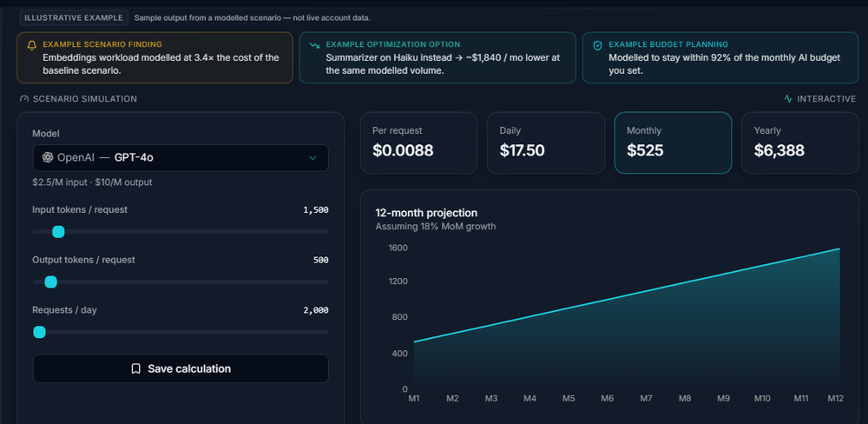The width and height of the screenshot is (868, 424).
Task: Click the gauge icon beside Scenario Simulation
Action: tap(23, 99)
